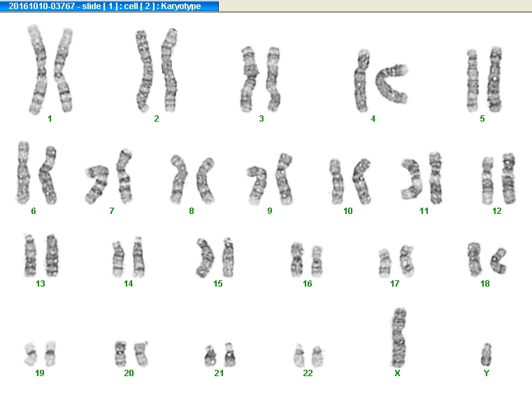Select the chromosome 20 pair
The width and height of the screenshot is (532, 409).
(x=131, y=354)
